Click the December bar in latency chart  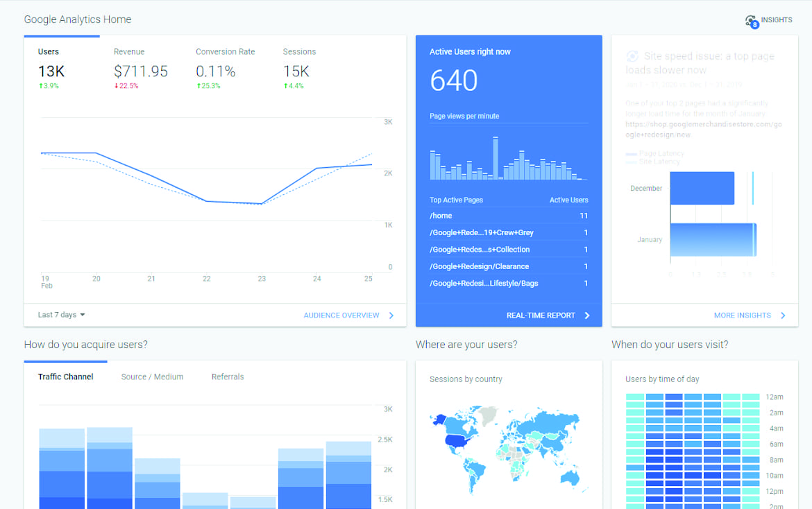(702, 189)
